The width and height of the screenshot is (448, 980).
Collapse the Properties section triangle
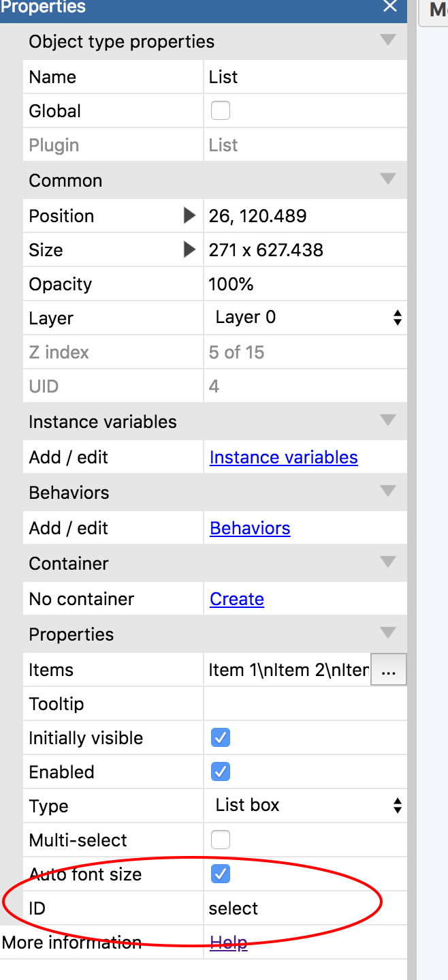pyautogui.click(x=388, y=633)
